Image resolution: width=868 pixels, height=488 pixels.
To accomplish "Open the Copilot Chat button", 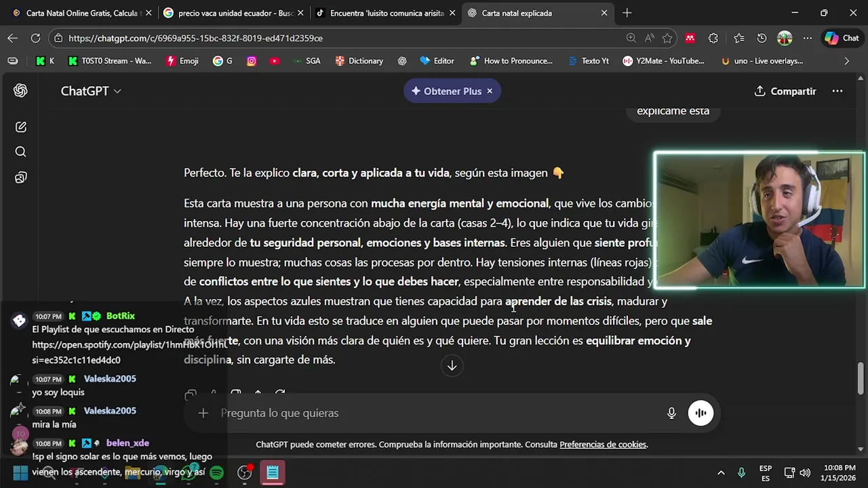I will pyautogui.click(x=842, y=38).
